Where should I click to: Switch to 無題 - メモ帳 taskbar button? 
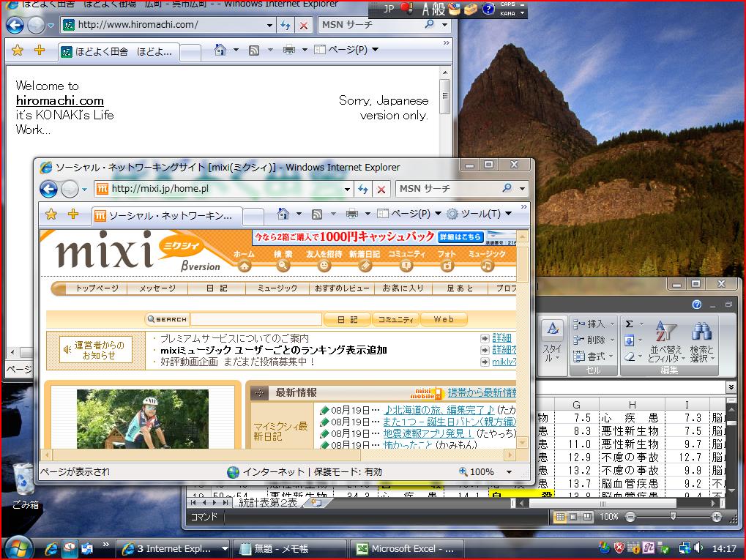click(291, 548)
